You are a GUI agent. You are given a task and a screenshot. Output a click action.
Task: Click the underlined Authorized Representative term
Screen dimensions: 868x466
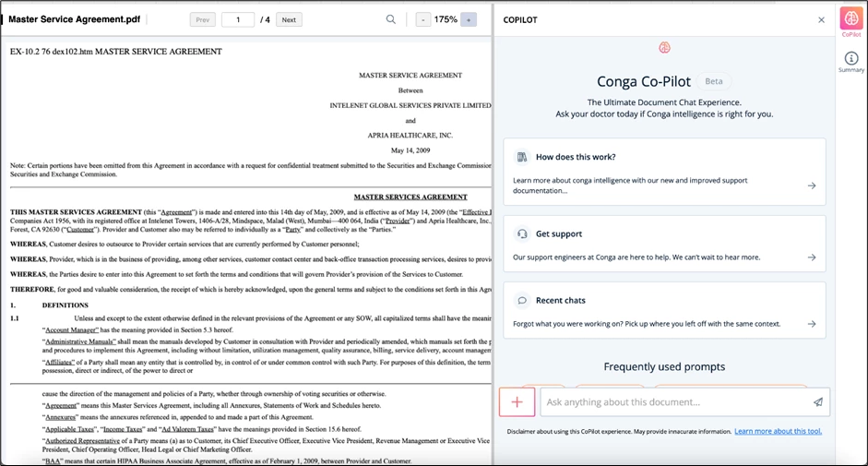pos(82,441)
